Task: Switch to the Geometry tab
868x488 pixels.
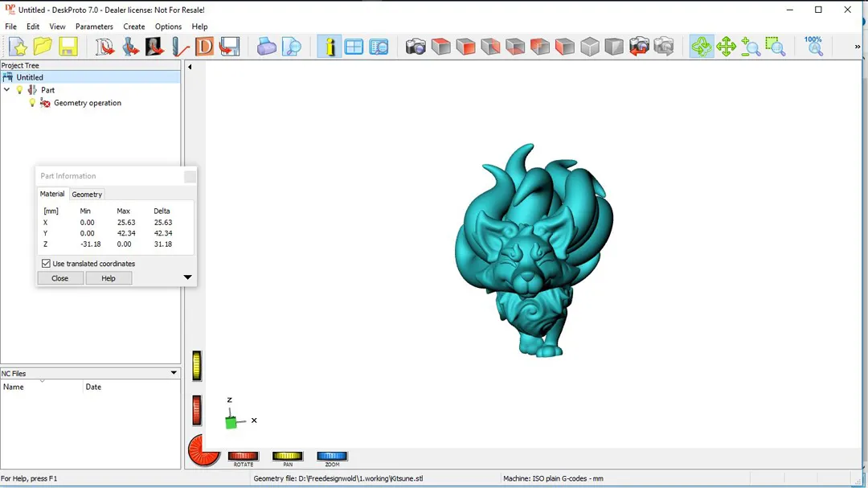Action: [x=87, y=195]
